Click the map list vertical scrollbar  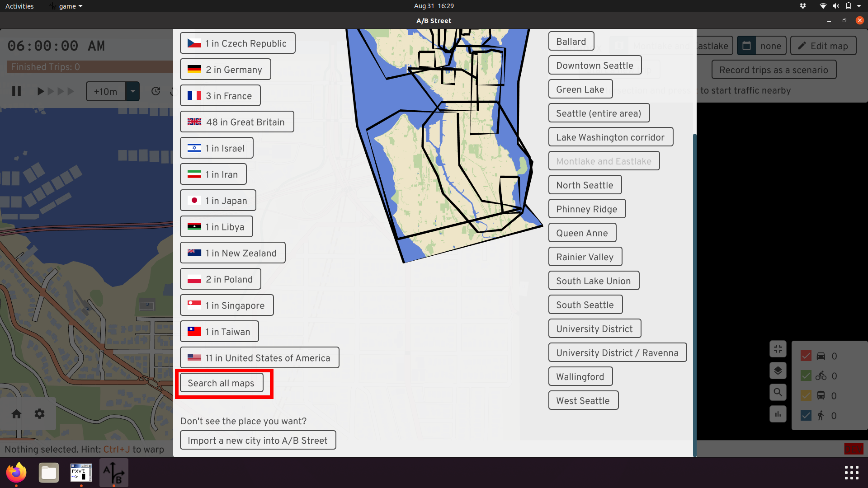[694, 296]
